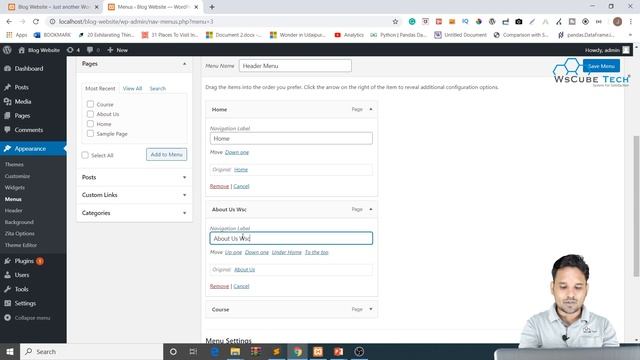Open the Tools menu
Screen dimensions: 640x360
(21, 289)
